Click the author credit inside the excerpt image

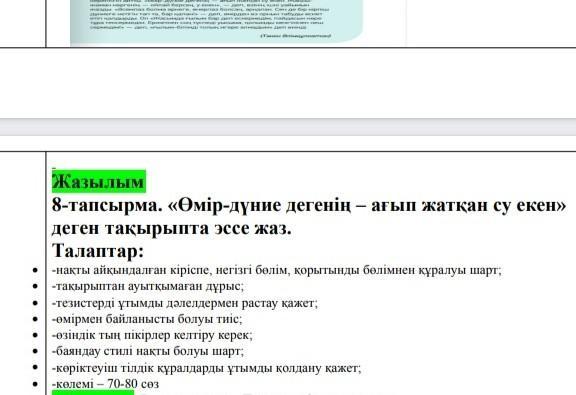pyautogui.click(x=296, y=36)
